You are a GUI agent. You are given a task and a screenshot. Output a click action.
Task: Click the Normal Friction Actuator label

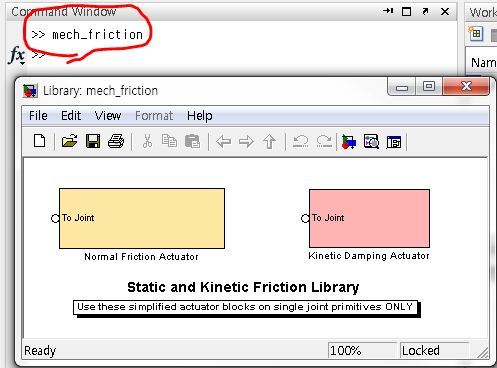[141, 256]
